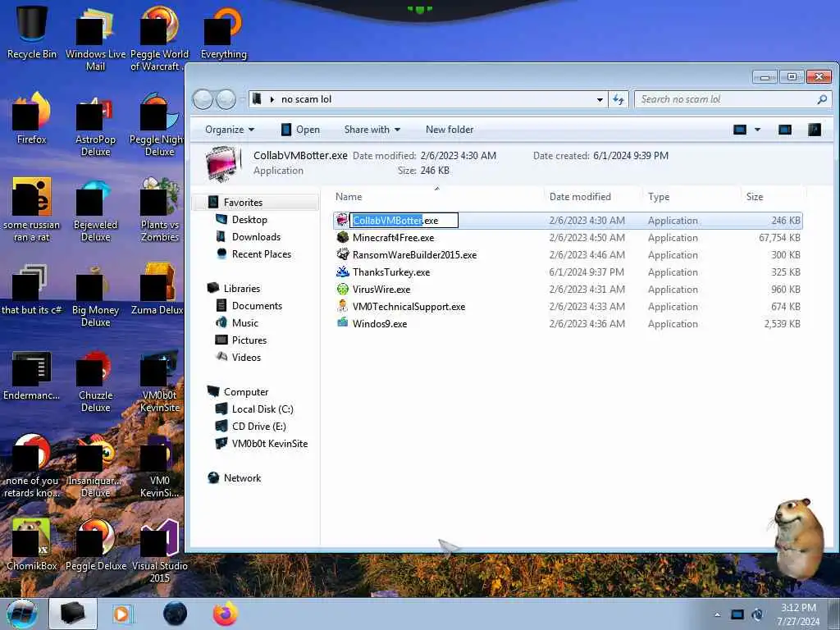Click the New folder button

pyautogui.click(x=450, y=130)
